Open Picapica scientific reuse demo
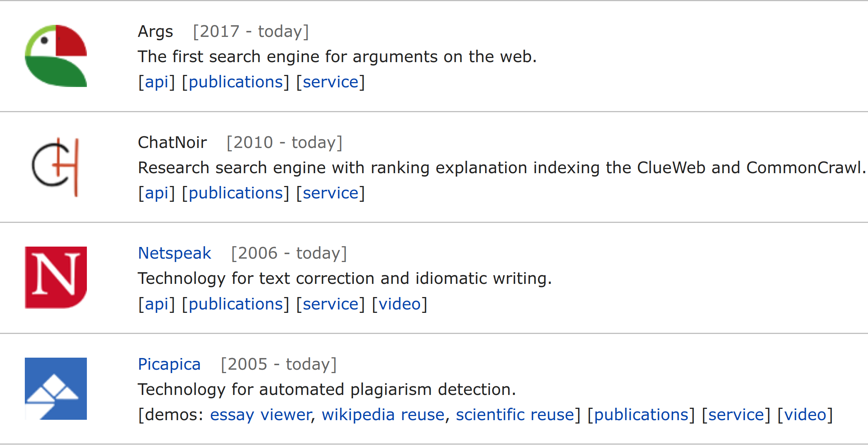The width and height of the screenshot is (868, 445). click(x=515, y=415)
